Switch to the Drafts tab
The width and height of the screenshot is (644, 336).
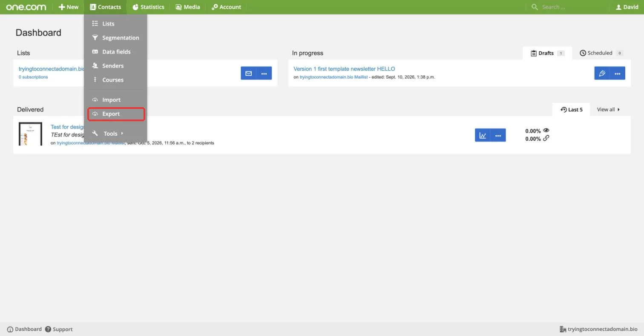coord(547,53)
